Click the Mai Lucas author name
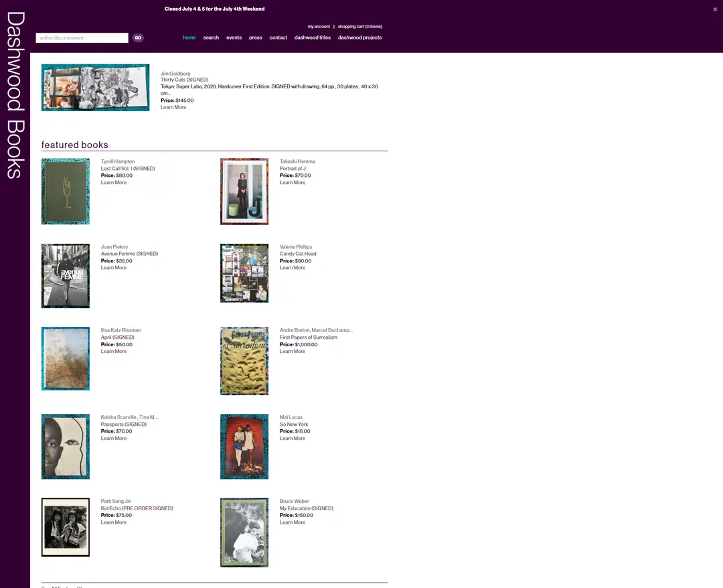Screen dimensions: 723x588 tap(291, 417)
